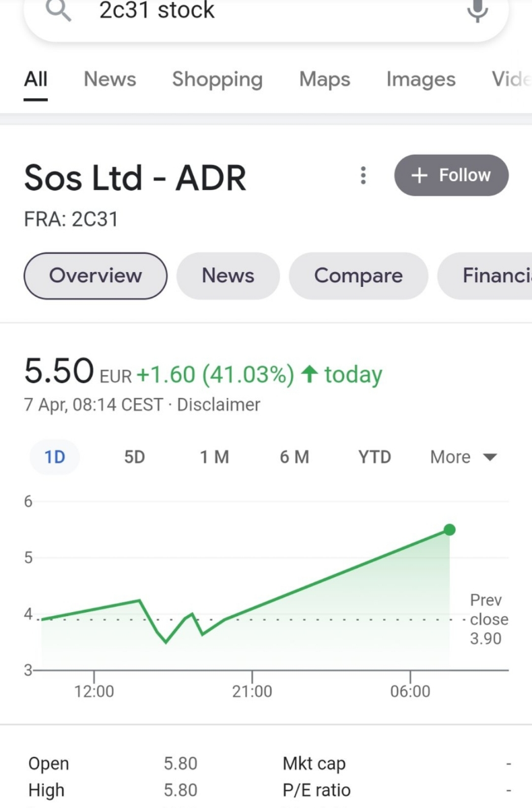Viewport: 532px width, 808px height.
Task: Select the 1D chart range
Action: (55, 457)
